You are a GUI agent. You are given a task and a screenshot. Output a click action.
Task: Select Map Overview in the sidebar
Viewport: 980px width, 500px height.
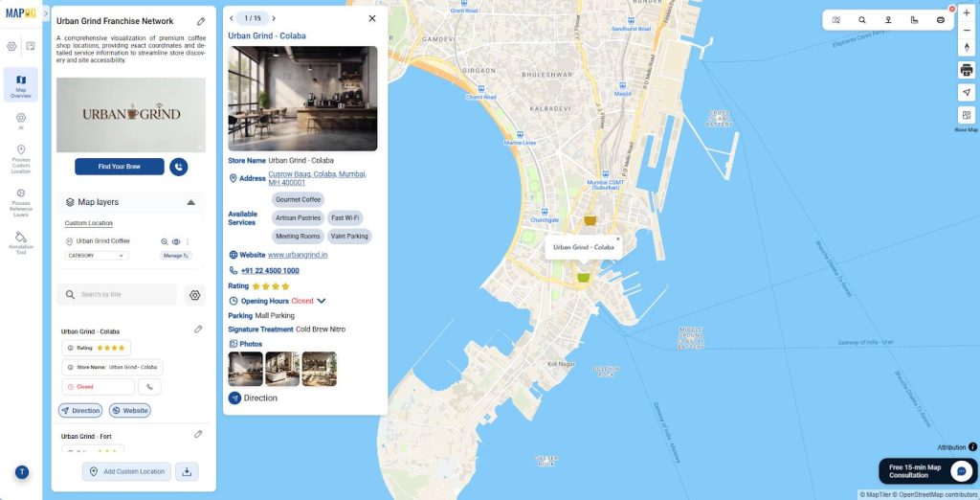(x=21, y=84)
